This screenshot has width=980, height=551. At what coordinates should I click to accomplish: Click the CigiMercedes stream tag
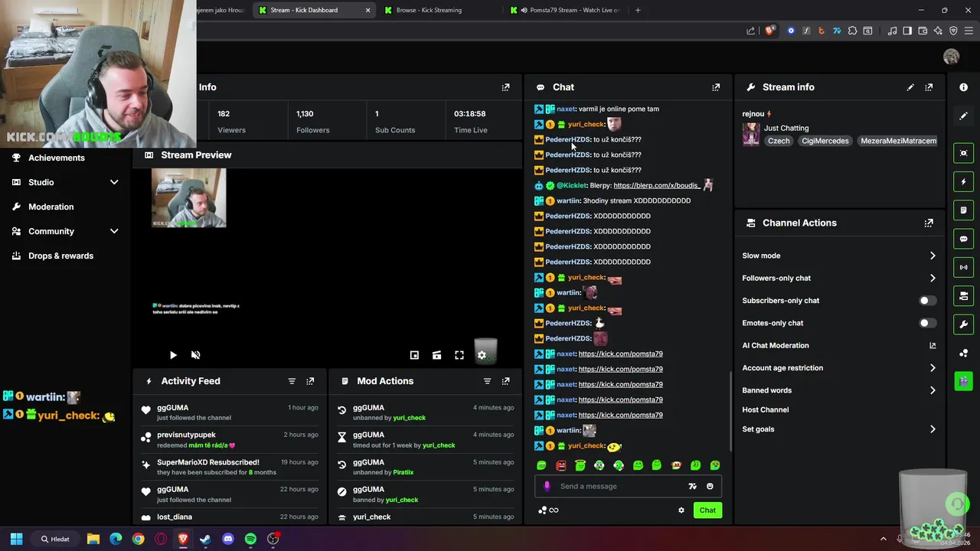(825, 141)
